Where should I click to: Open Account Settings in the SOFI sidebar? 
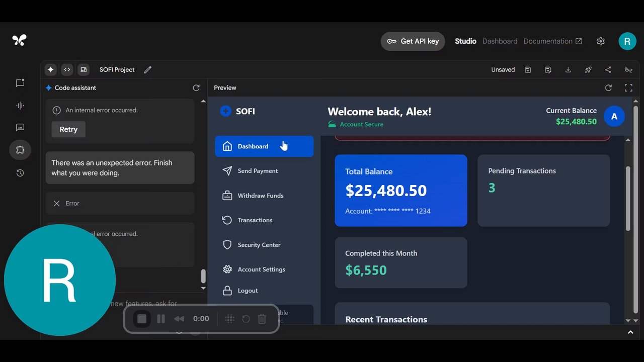coord(264,269)
